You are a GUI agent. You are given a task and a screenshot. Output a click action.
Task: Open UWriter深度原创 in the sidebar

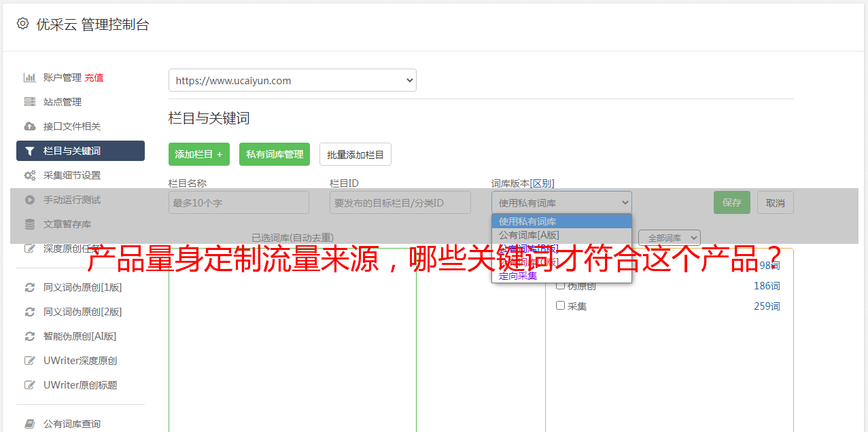tap(80, 361)
